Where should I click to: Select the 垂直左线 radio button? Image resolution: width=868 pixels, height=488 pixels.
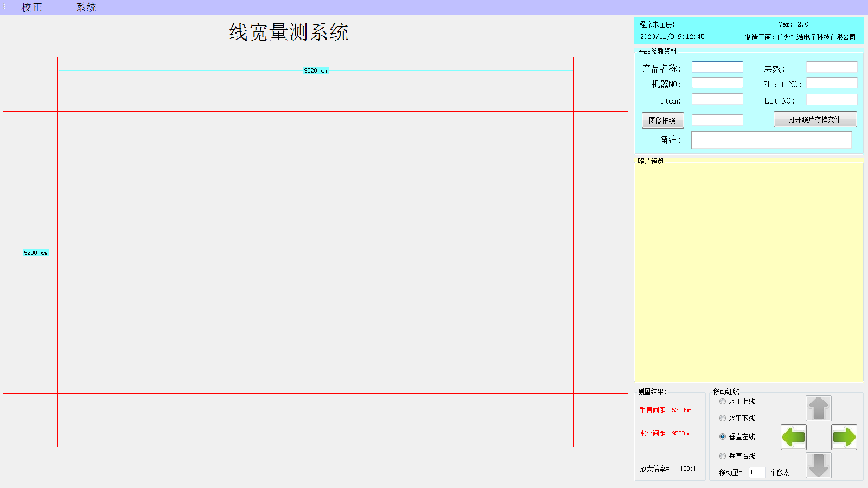point(723,436)
